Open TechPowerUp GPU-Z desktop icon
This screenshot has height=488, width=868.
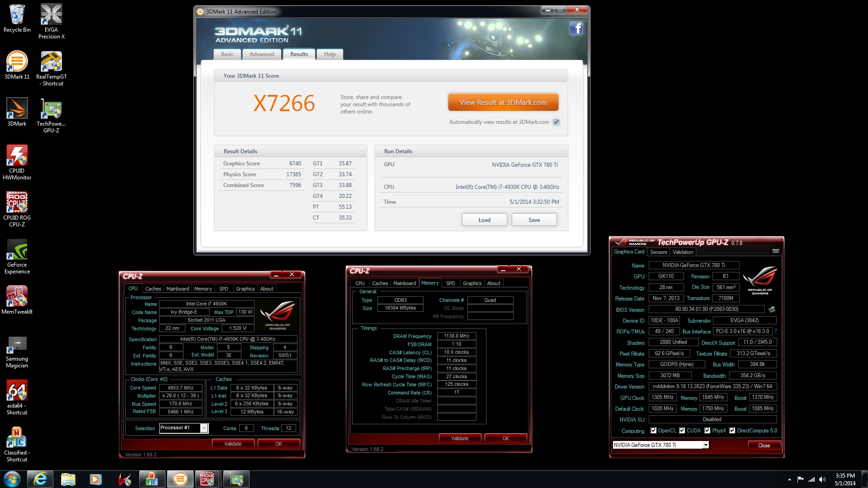click(x=51, y=115)
